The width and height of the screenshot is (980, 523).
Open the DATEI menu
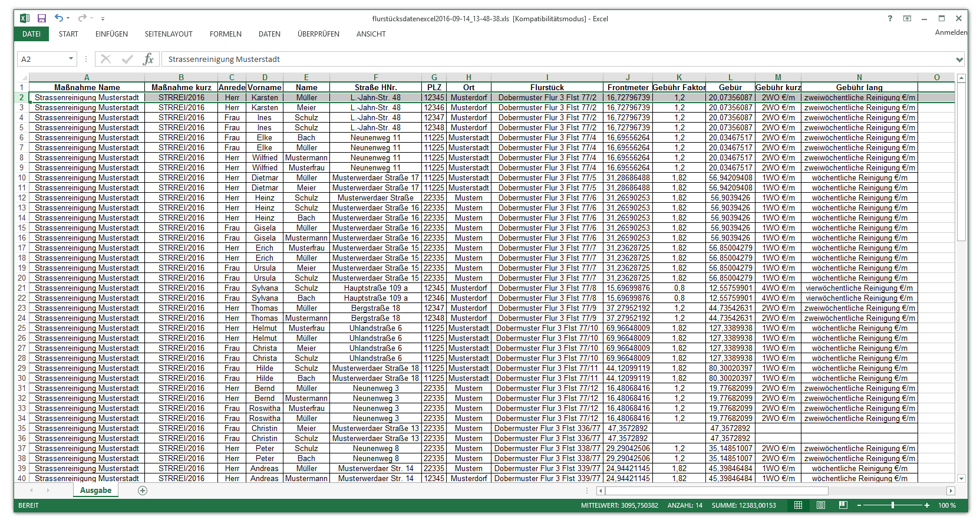[x=31, y=34]
